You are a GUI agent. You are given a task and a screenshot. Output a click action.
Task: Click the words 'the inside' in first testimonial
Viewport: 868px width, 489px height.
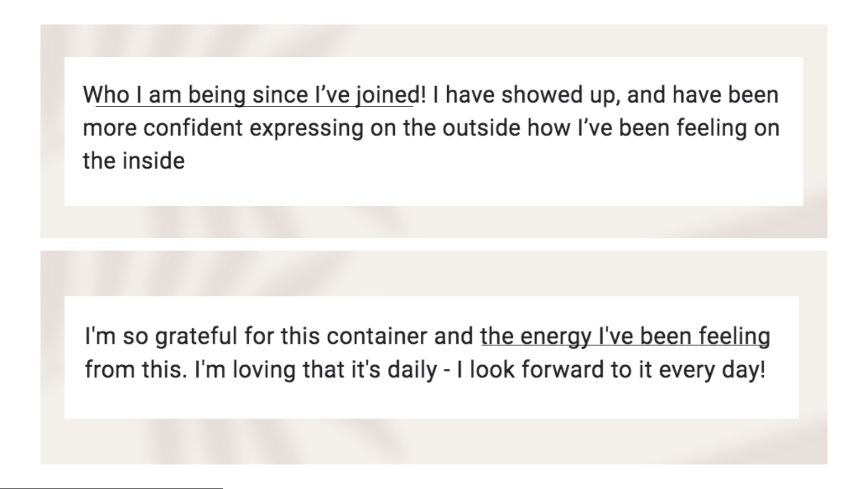134,161
